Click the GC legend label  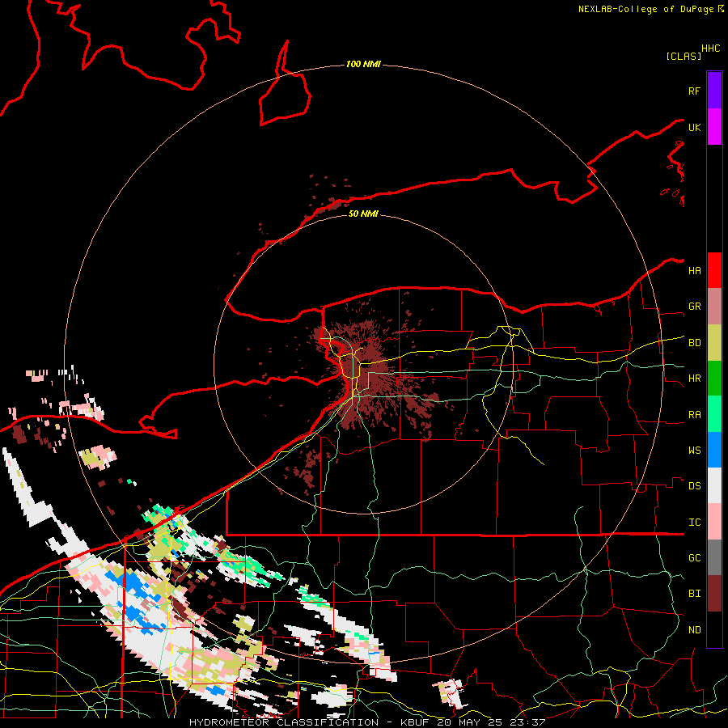[694, 557]
